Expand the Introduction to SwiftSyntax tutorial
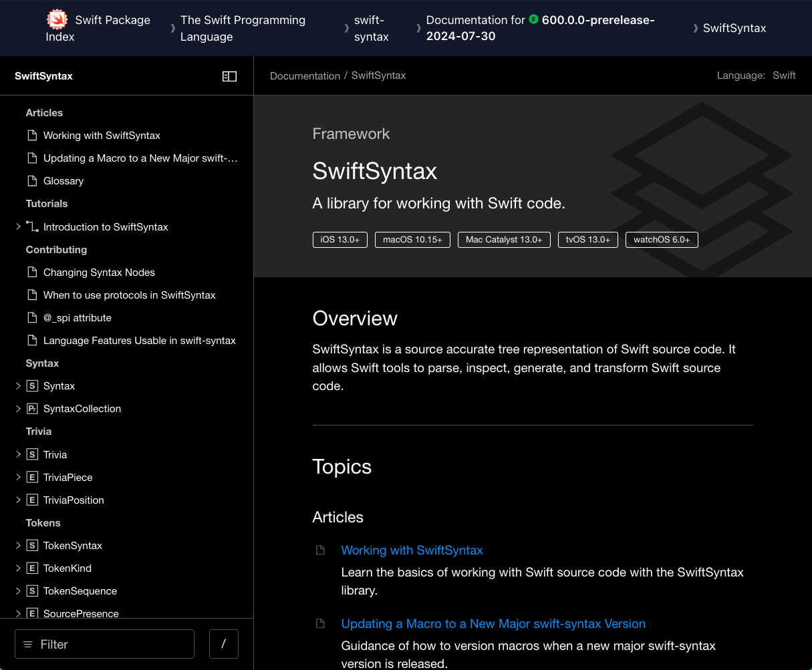Viewport: 812px width, 670px height. (18, 227)
